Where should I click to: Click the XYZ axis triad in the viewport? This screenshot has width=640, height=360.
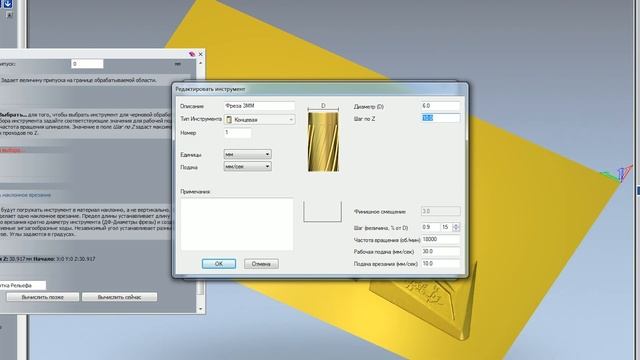pos(617,174)
